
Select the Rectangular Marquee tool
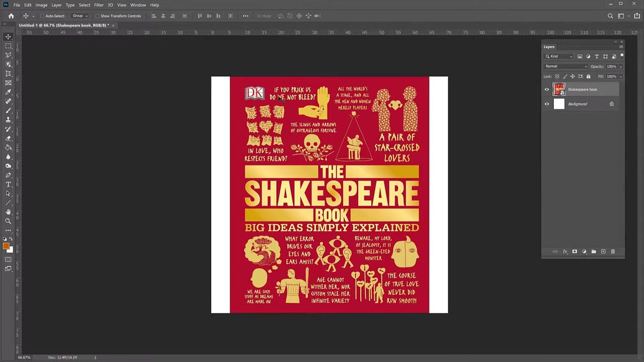coord(8,46)
